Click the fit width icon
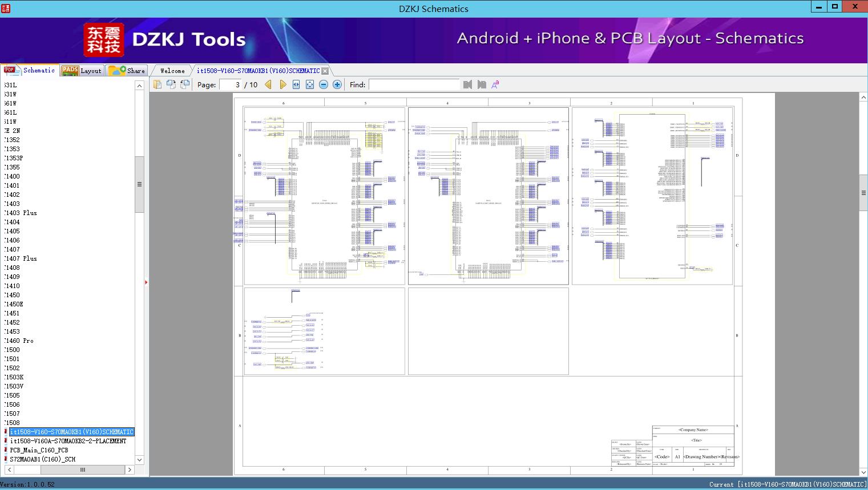The height and width of the screenshot is (490, 868). pos(296,84)
